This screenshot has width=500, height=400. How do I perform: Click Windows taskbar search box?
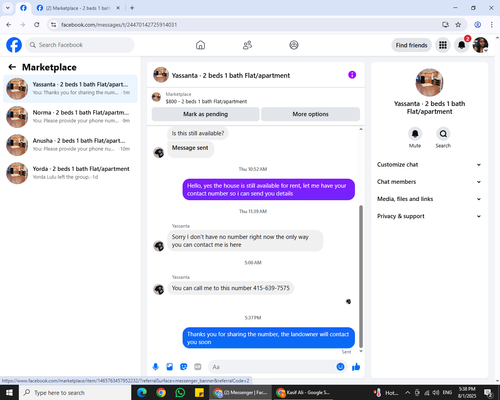coord(75,392)
